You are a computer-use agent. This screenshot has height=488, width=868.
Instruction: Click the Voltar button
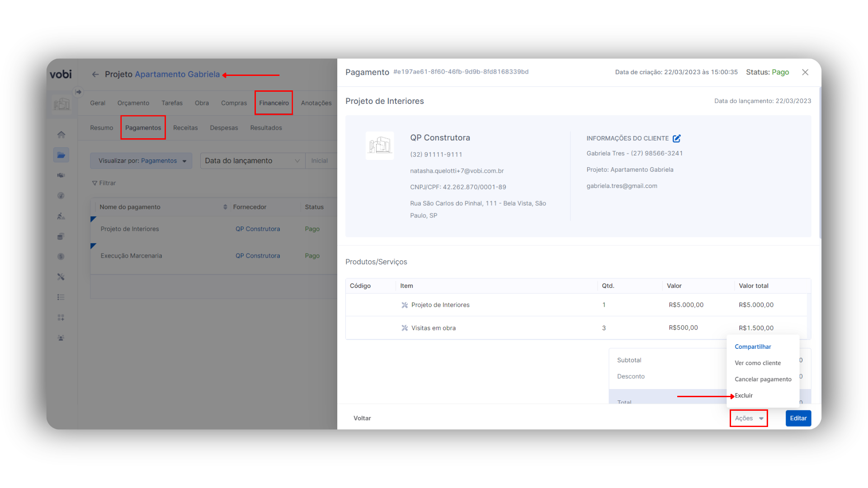pyautogui.click(x=362, y=418)
